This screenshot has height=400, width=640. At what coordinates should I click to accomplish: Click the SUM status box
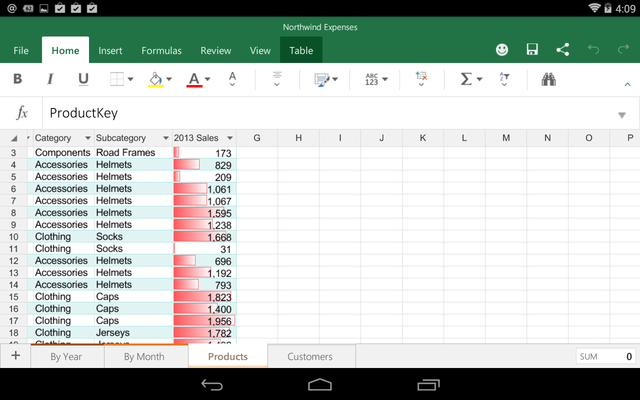tap(605, 356)
